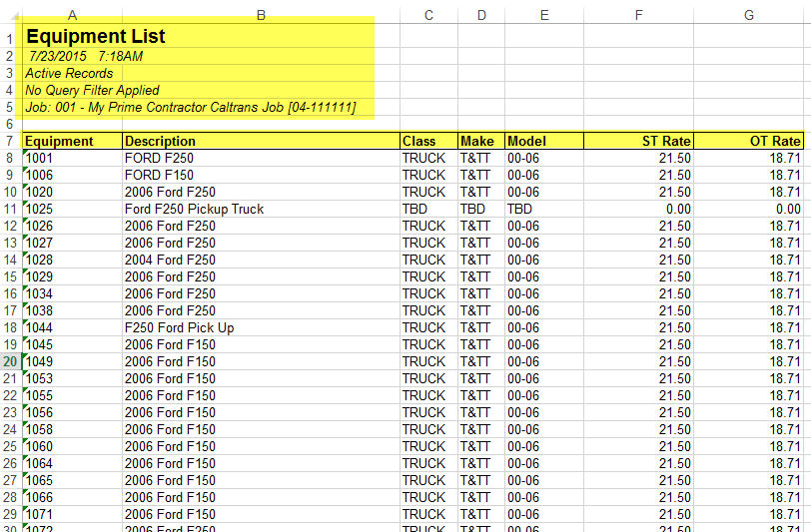Click the Select All corner triangle

pos(14,17)
